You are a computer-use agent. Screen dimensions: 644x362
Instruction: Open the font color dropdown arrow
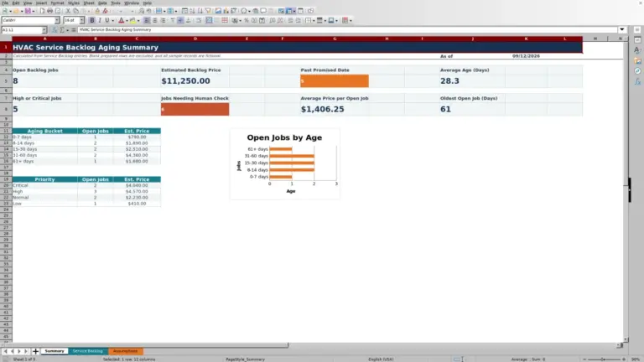click(127, 20)
